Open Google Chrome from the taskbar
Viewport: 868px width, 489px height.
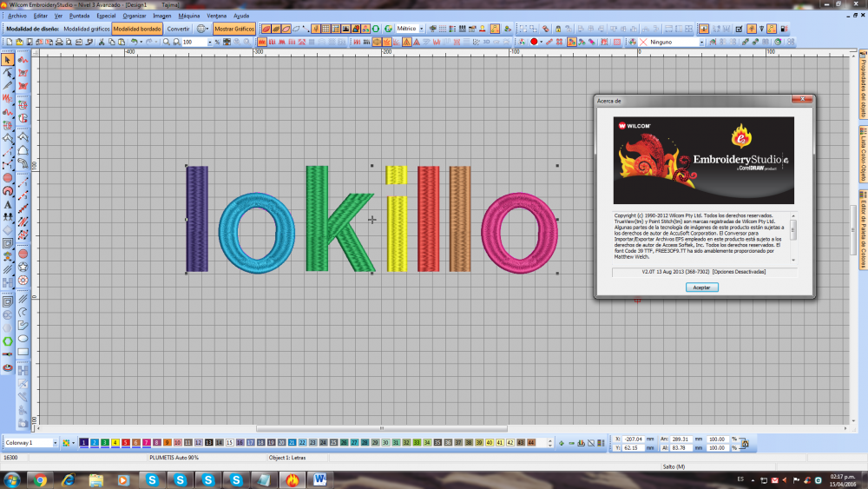click(x=40, y=480)
